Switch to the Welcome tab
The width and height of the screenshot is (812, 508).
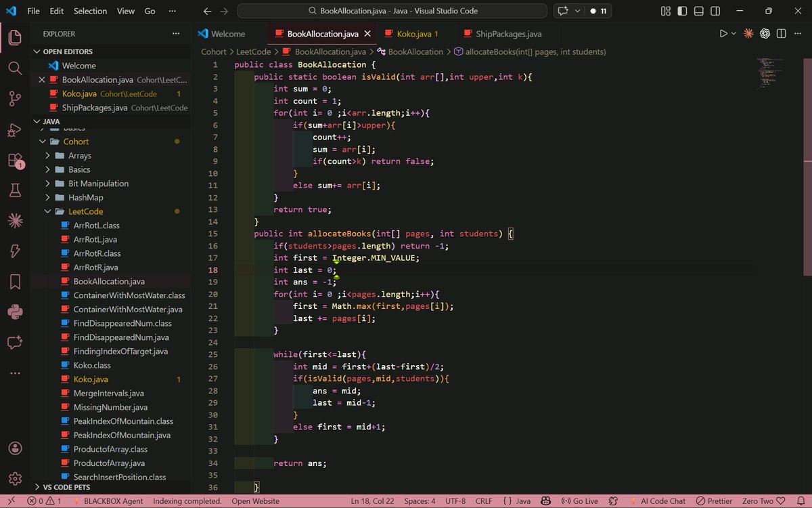click(x=228, y=33)
